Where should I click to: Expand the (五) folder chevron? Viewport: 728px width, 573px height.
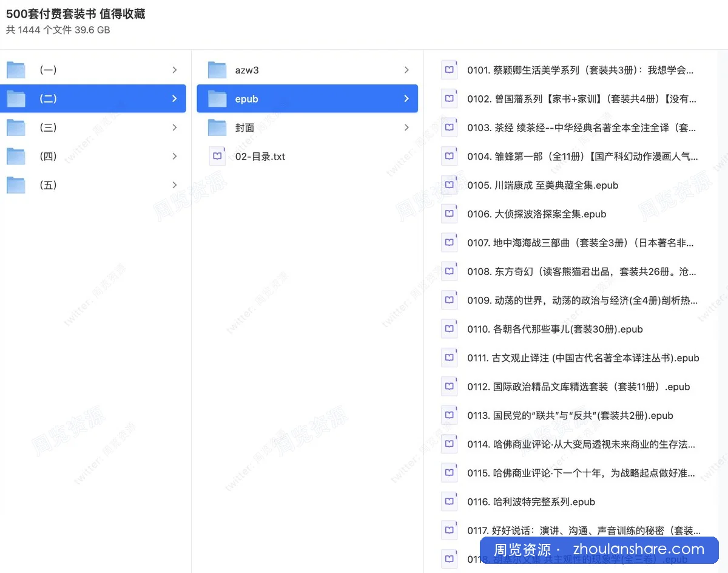(x=175, y=185)
